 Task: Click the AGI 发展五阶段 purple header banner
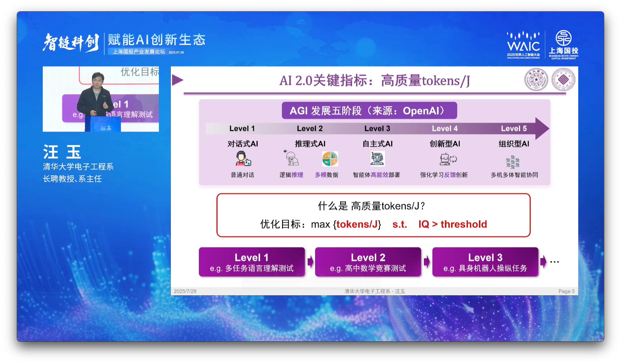(369, 111)
